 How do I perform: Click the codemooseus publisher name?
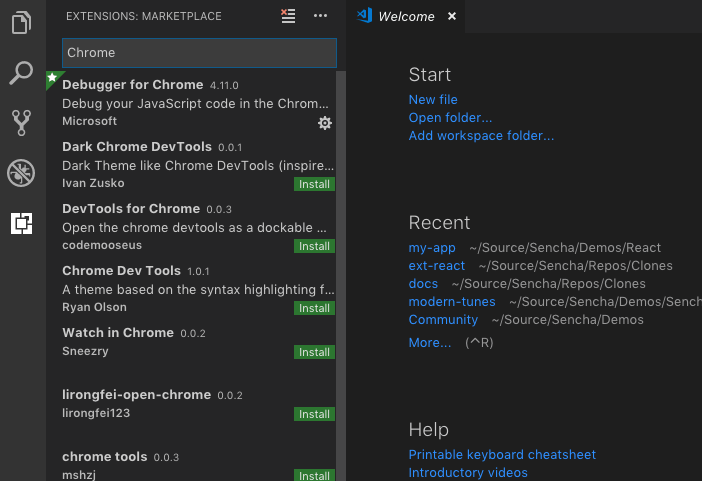(x=102, y=245)
